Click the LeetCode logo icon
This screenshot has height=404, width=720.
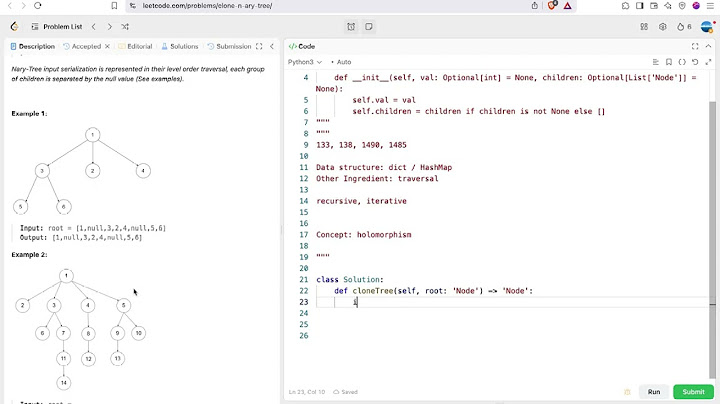click(14, 27)
